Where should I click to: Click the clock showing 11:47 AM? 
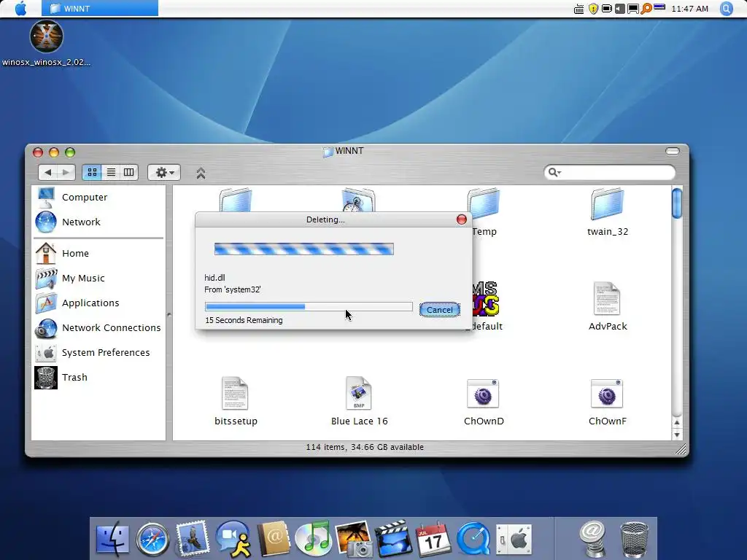689,9
